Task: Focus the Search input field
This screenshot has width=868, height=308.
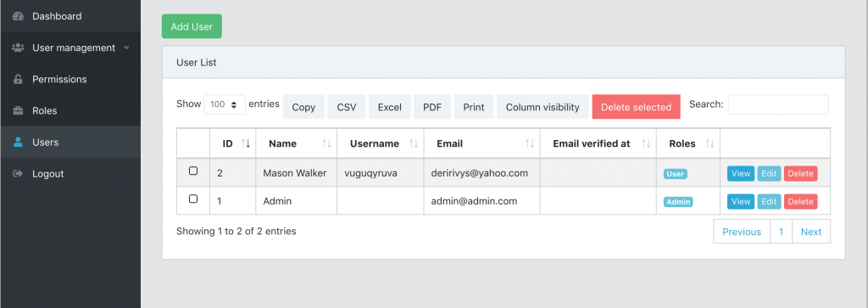Action: [x=778, y=104]
